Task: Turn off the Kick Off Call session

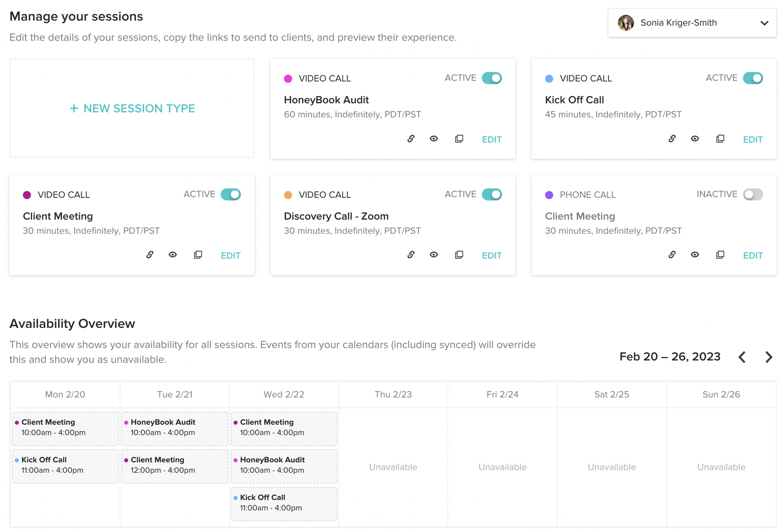Action: [x=753, y=78]
